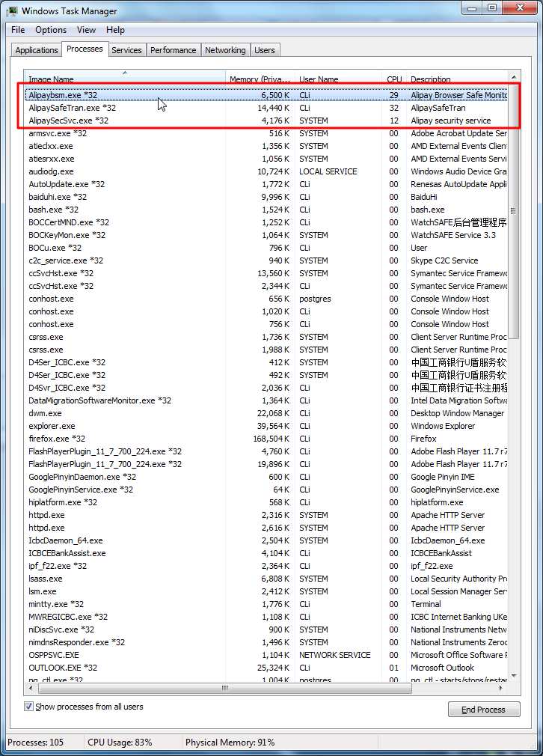Click the vertical scrollbar down arrow

pos(514,676)
